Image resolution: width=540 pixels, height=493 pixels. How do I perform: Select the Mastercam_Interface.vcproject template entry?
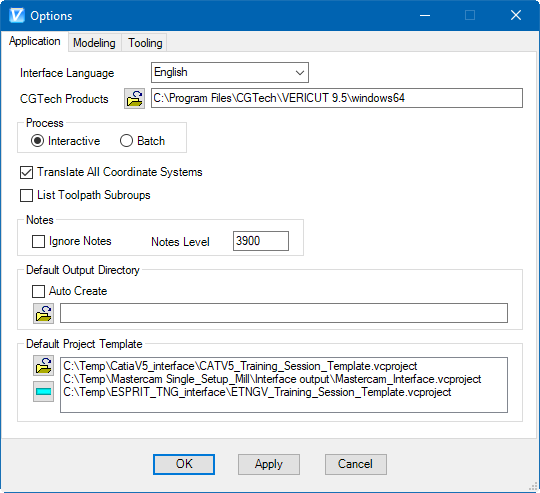click(x=272, y=379)
